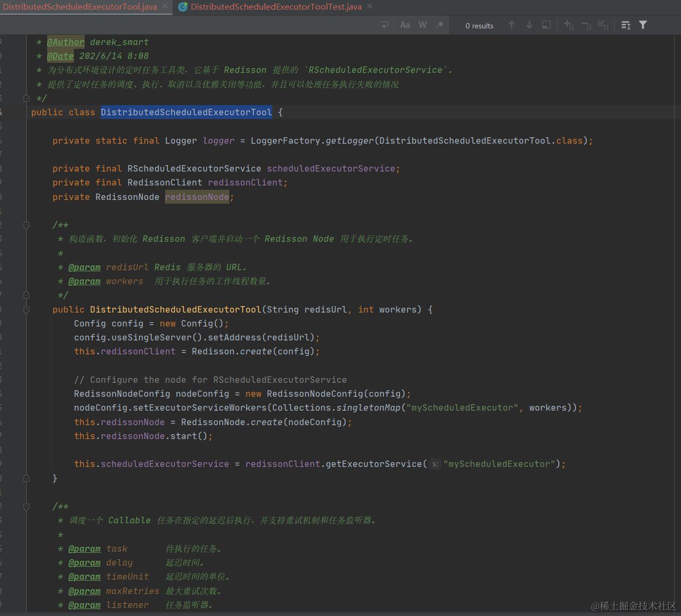
Task: Collapse the constructor Javadoc comment block
Action: [x=26, y=226]
